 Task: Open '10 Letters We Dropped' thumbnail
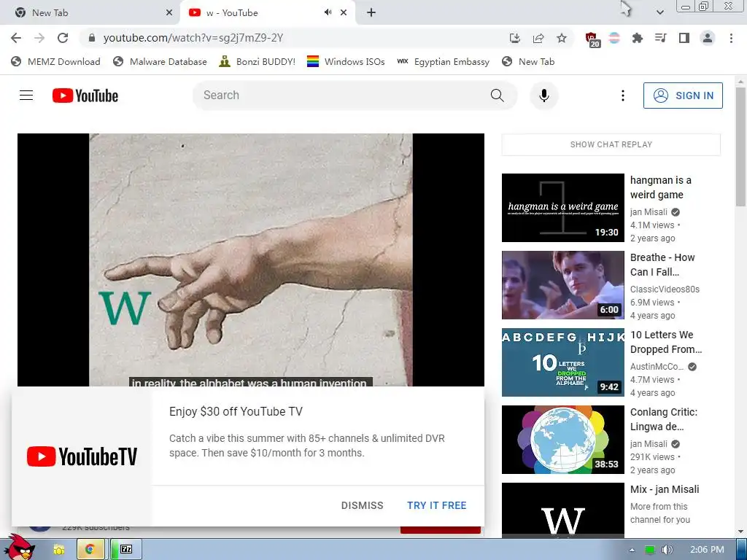point(562,362)
